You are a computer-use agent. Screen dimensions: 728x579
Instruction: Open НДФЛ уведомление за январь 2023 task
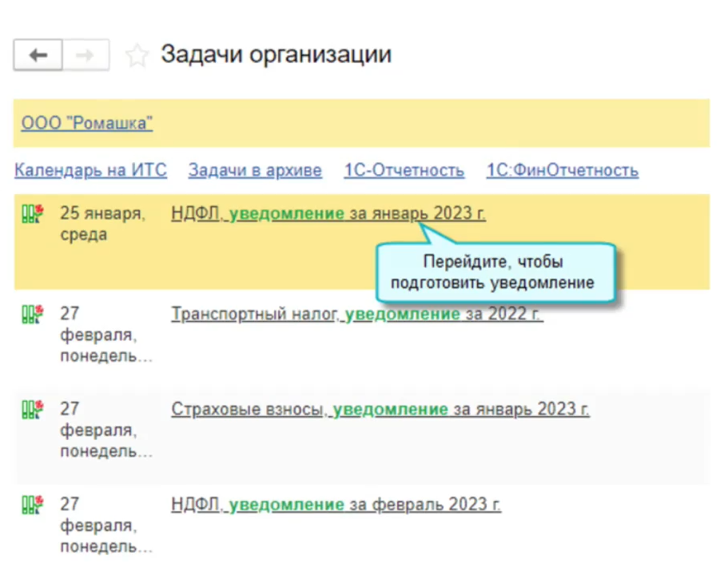click(x=328, y=213)
